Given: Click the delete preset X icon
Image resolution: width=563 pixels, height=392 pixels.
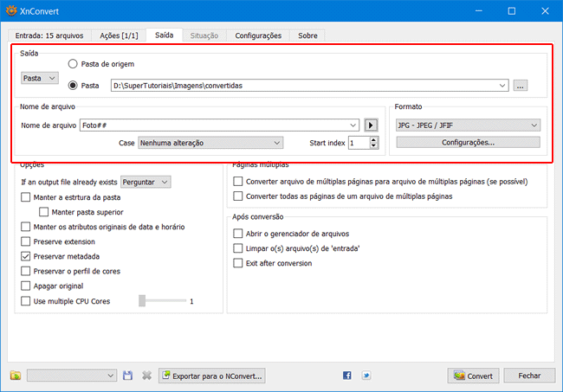Looking at the screenshot, I should click(146, 376).
